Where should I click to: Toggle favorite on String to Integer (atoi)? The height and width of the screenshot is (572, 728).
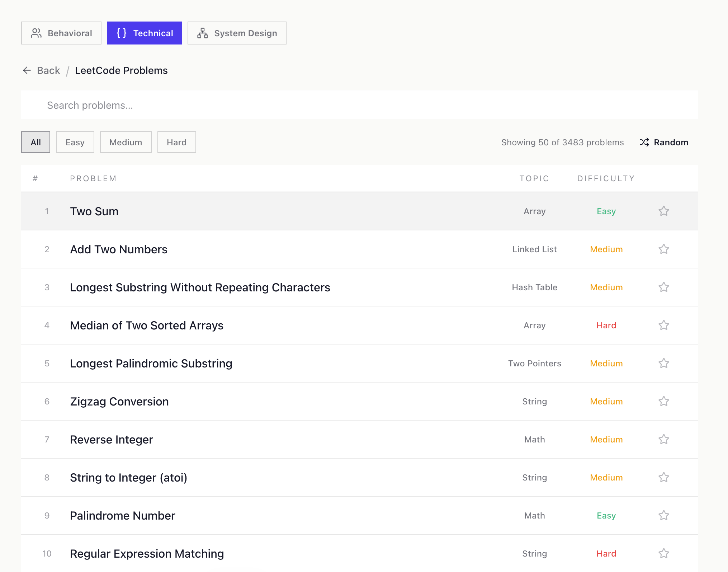[663, 477]
